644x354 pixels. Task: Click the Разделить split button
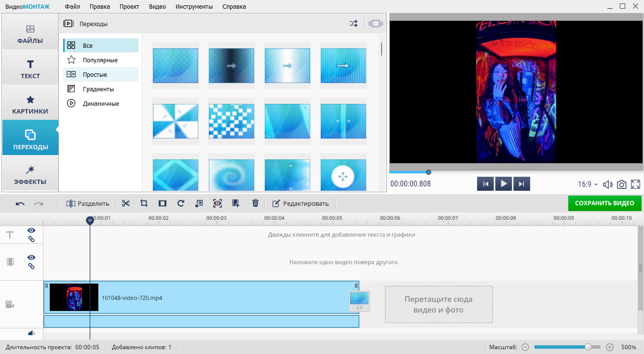(x=88, y=203)
